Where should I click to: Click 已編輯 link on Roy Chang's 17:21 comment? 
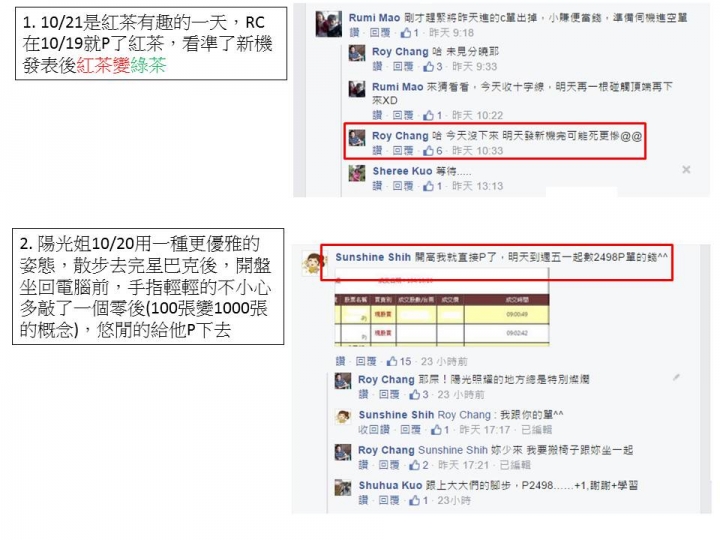515,465
